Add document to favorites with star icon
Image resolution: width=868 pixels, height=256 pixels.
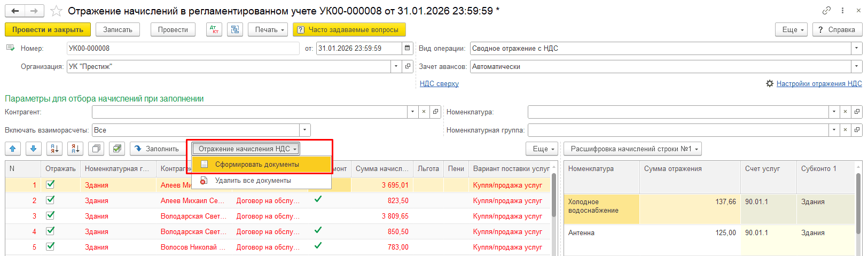[x=56, y=11]
